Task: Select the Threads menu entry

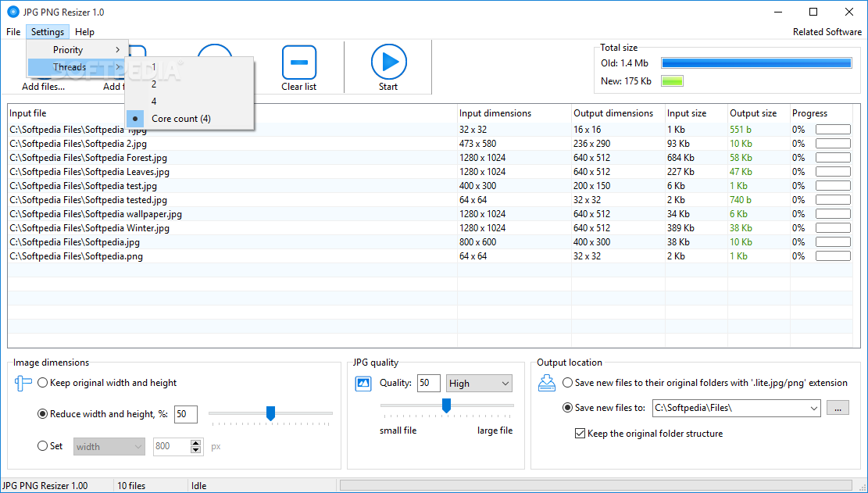Action: pos(77,67)
